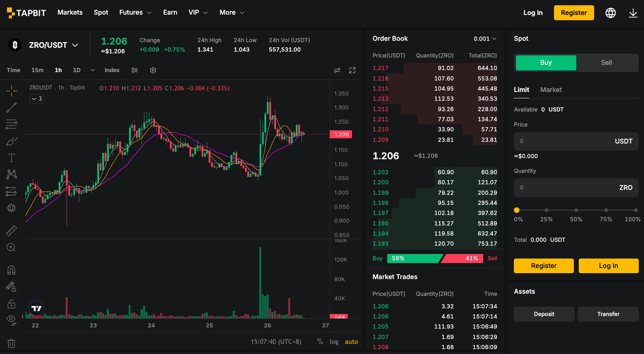Viewport: 644px width, 354px height.
Task: Toggle the hide drawings eye icon
Action: coord(12,320)
